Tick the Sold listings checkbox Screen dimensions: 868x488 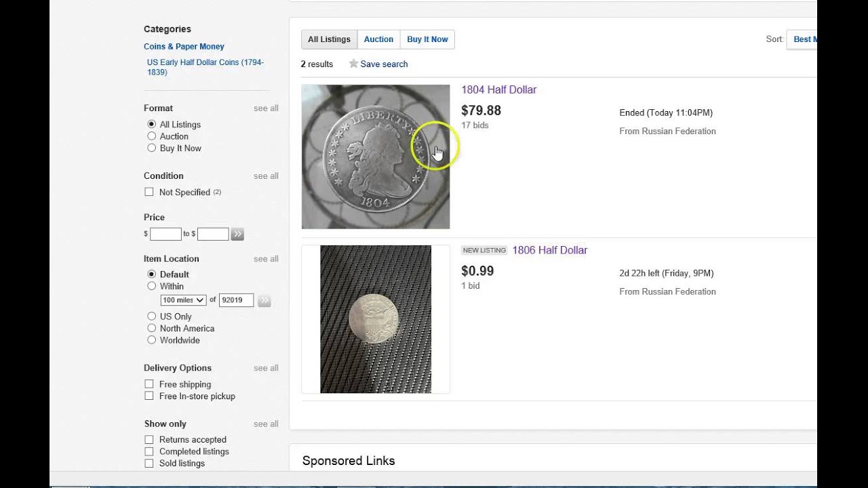149,464
